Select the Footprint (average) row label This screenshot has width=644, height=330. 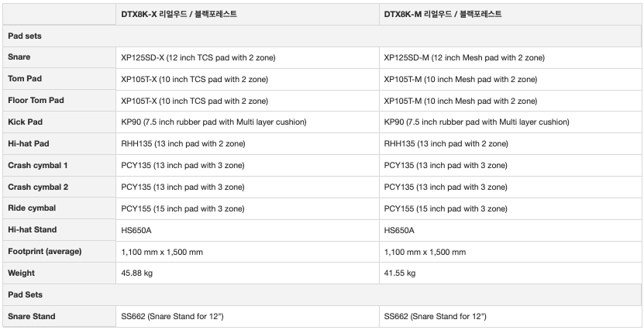coord(44,252)
